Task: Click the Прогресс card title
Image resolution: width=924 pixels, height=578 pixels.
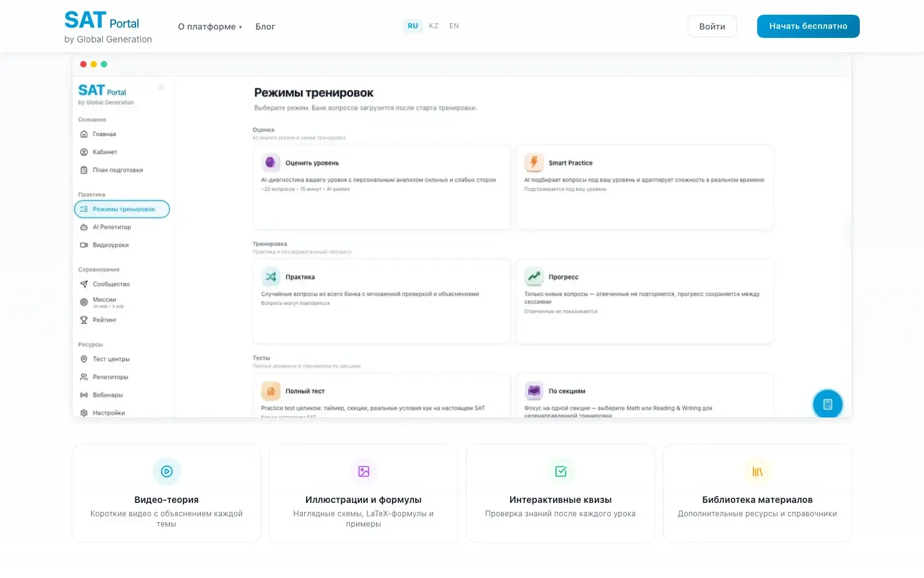Action: click(563, 277)
